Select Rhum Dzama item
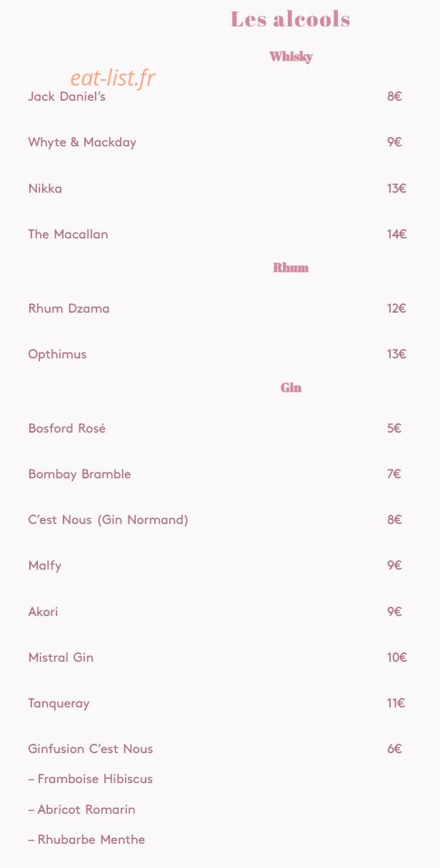The image size is (440, 868). 69,308
